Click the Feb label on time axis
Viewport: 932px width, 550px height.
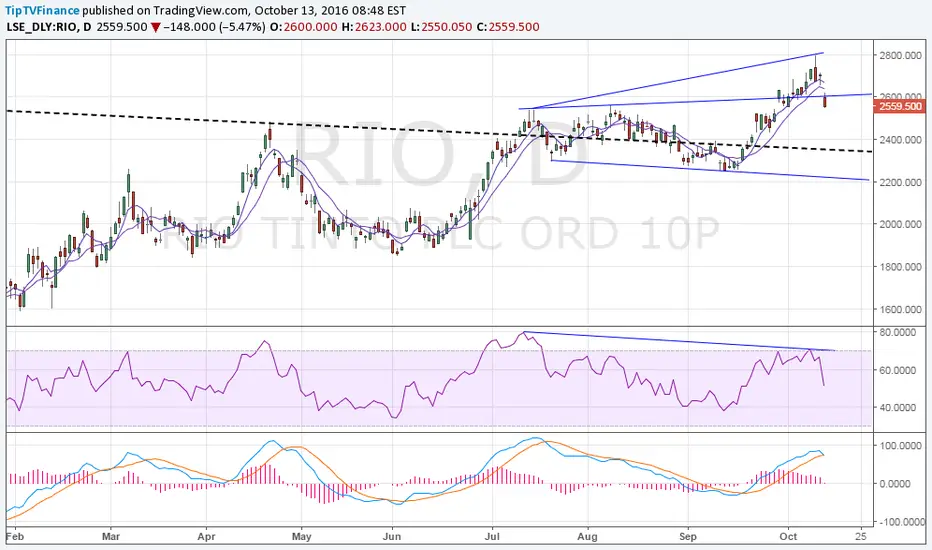(14, 536)
